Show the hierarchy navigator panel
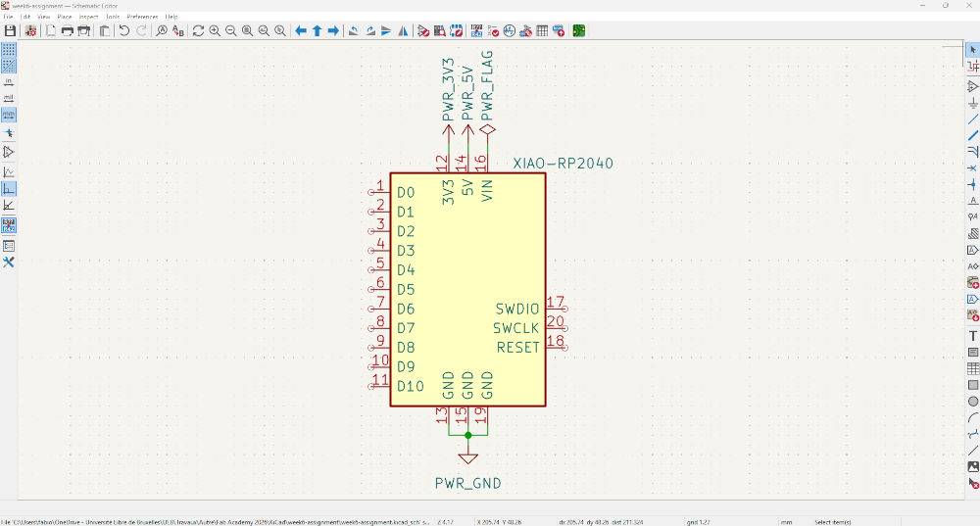This screenshot has height=526, width=980. pyautogui.click(x=9, y=246)
